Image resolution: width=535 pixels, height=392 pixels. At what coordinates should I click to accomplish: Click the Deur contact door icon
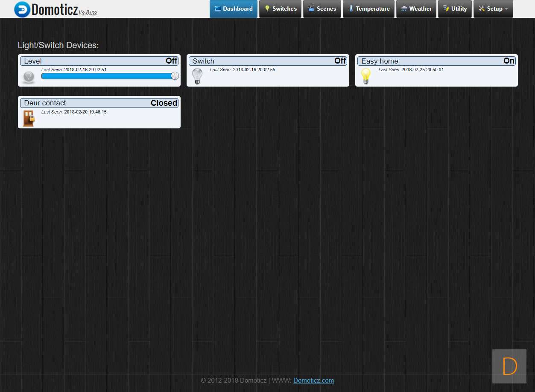coord(29,118)
